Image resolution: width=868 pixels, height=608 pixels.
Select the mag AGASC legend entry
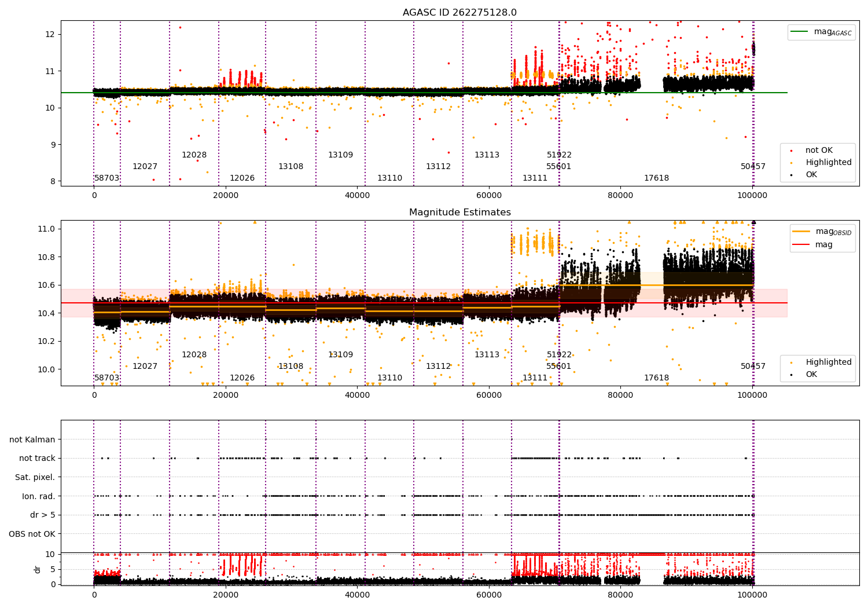(x=822, y=32)
